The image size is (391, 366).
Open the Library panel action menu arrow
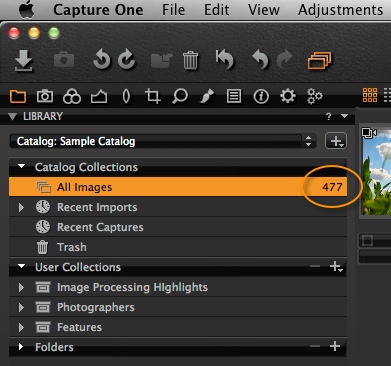point(344,116)
